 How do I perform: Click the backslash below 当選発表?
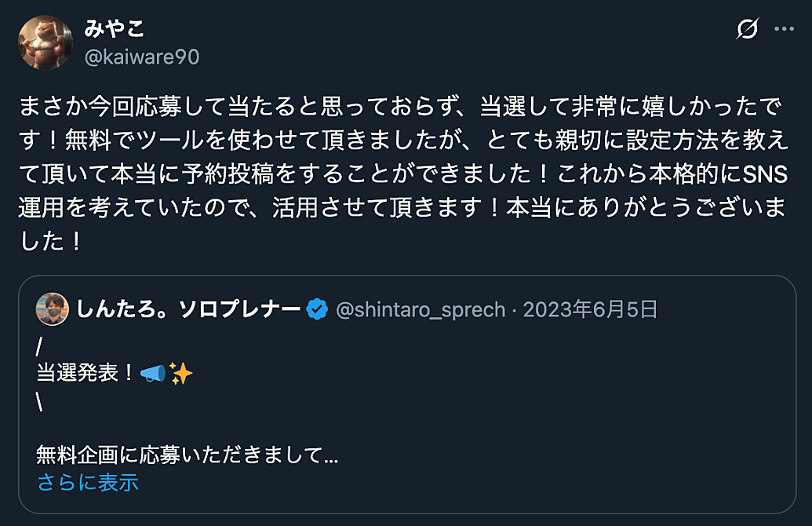point(39,401)
